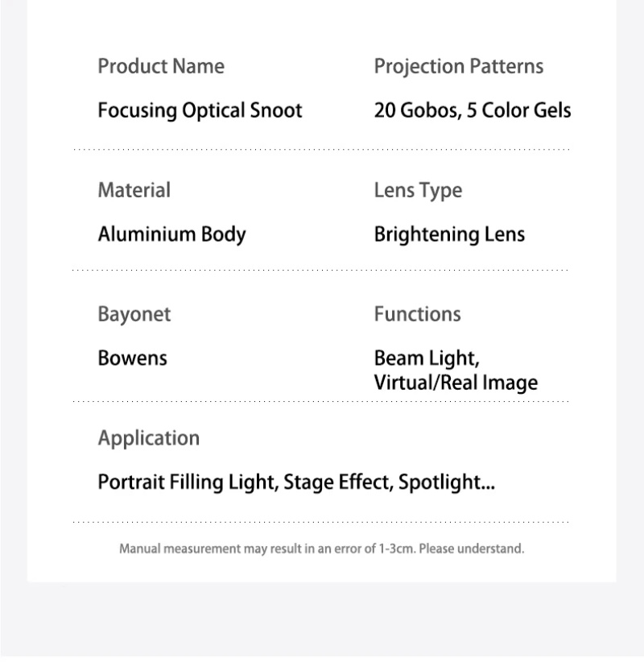Click the dotted divider below Bayonet row
644x662 pixels.
(321, 402)
